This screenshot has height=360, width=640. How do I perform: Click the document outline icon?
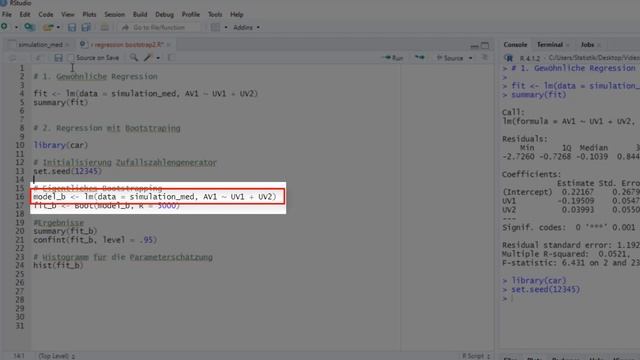484,58
